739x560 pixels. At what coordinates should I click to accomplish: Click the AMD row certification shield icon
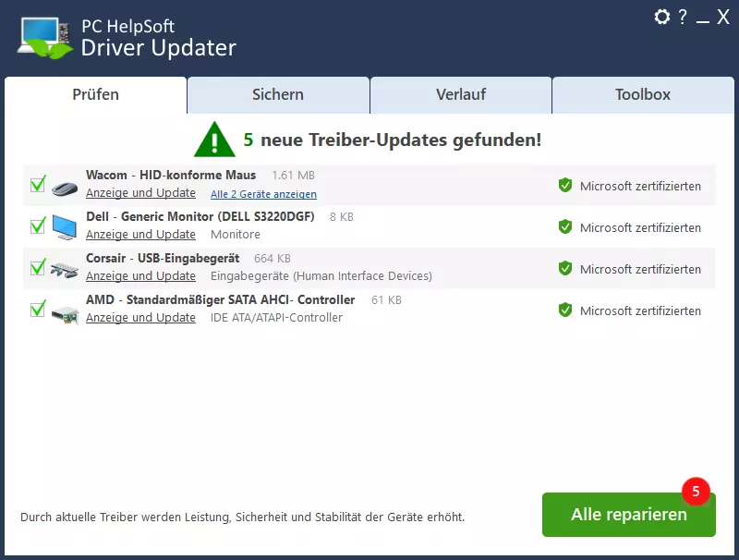565,310
